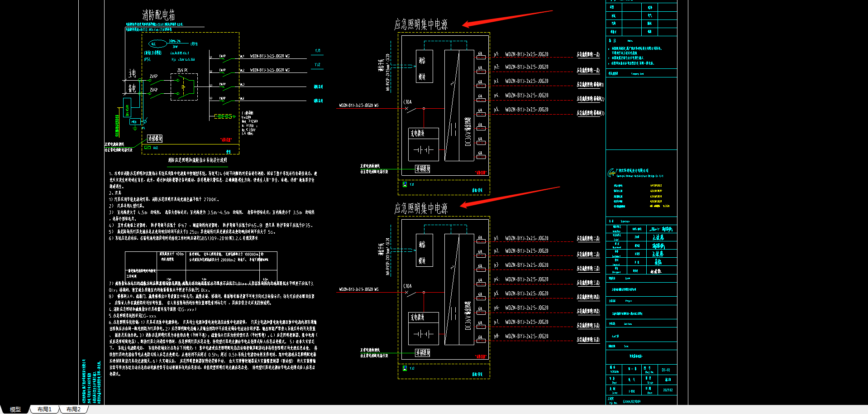
Task: Click the battery symbol in upper 充电模块
Action: (424, 150)
